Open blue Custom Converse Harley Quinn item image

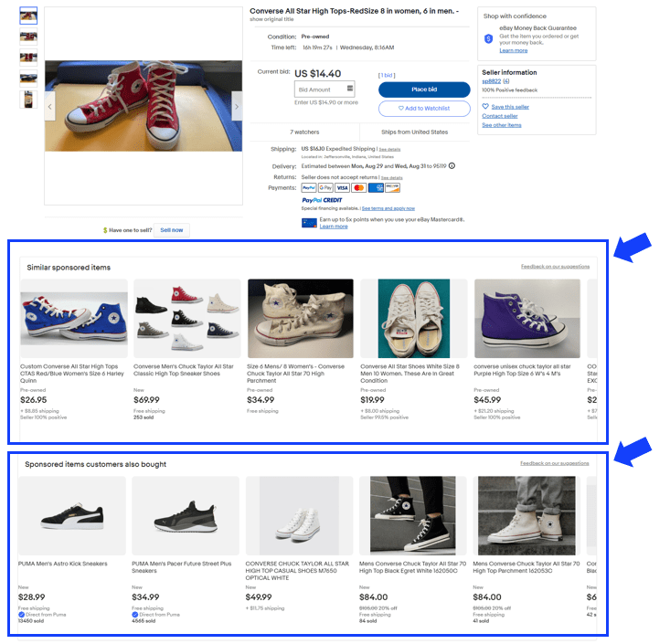74,319
